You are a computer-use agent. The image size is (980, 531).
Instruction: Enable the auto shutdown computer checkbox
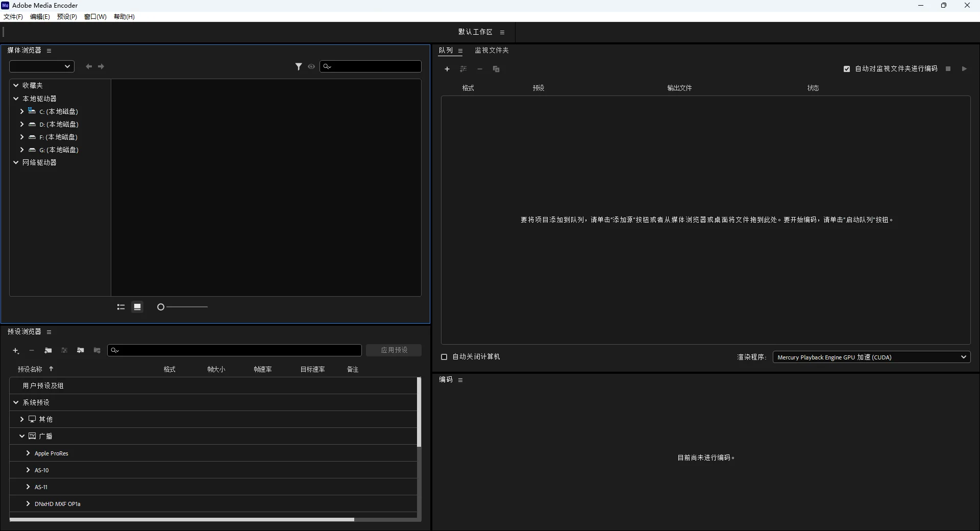(x=444, y=357)
